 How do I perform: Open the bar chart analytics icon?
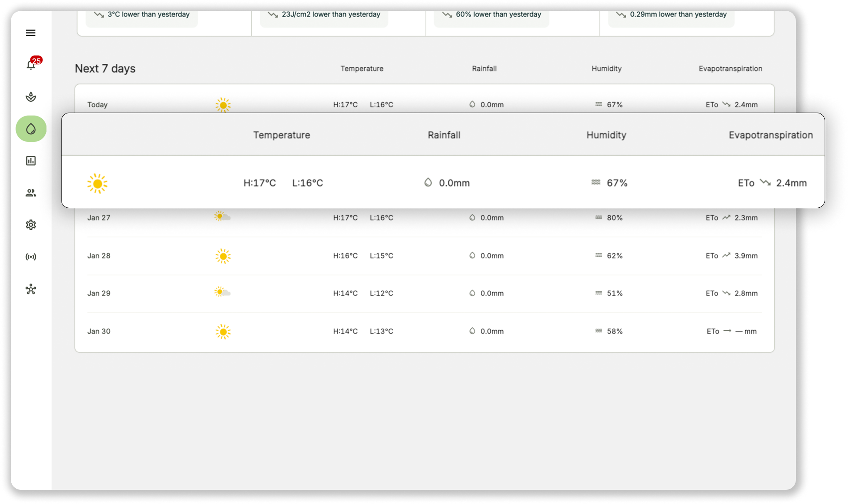31,161
